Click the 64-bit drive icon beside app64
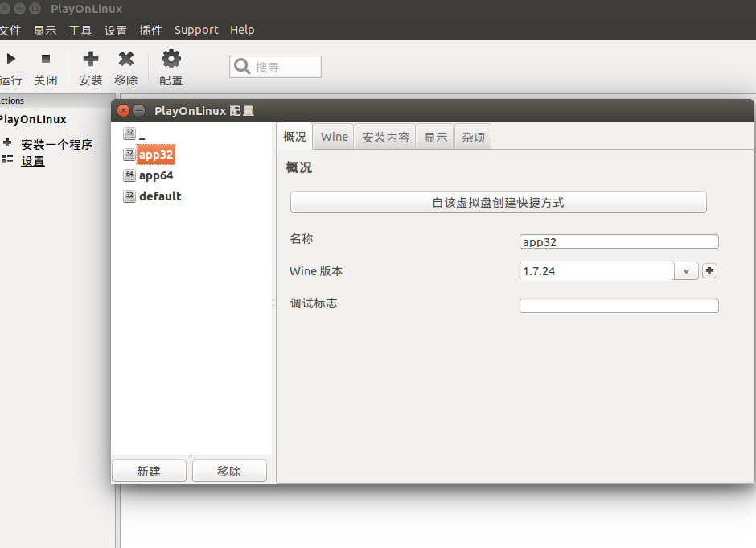The width and height of the screenshot is (756, 548). (x=129, y=175)
